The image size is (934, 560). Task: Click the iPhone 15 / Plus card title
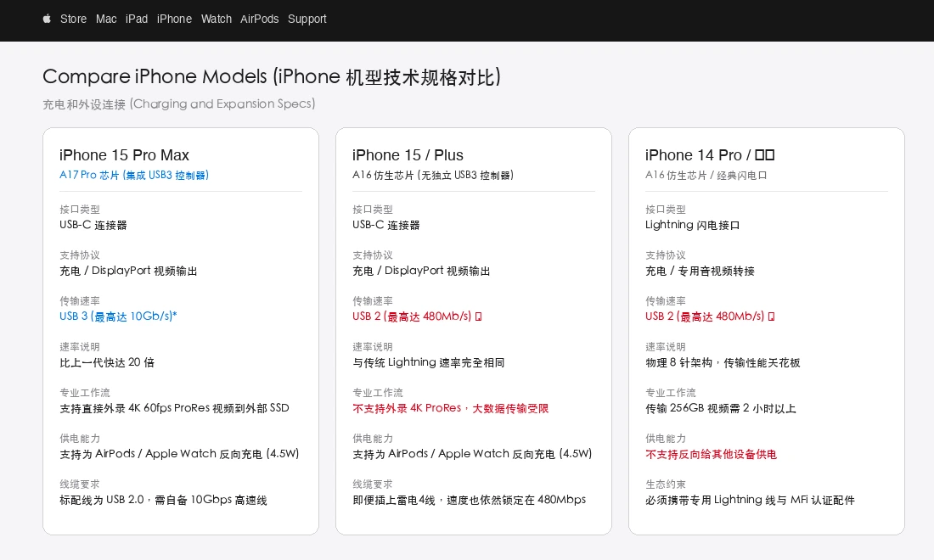pyautogui.click(x=408, y=155)
